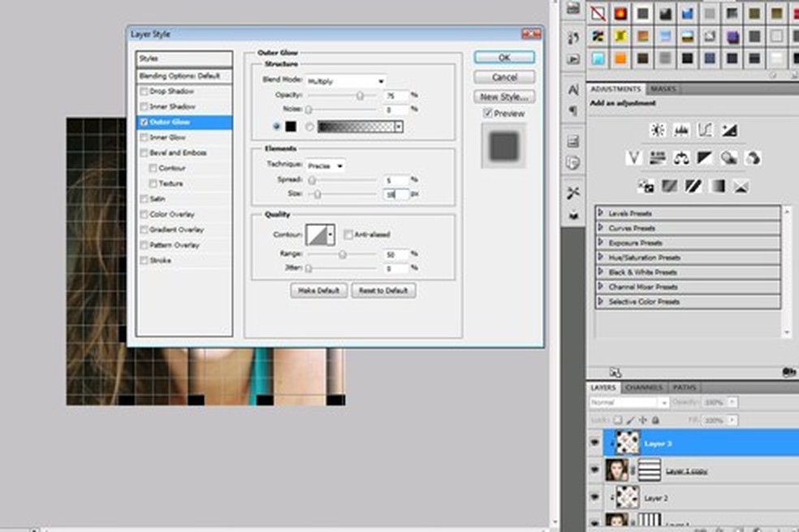Image resolution: width=799 pixels, height=532 pixels.
Task: Click the black glow color swatch
Action: tap(290, 127)
